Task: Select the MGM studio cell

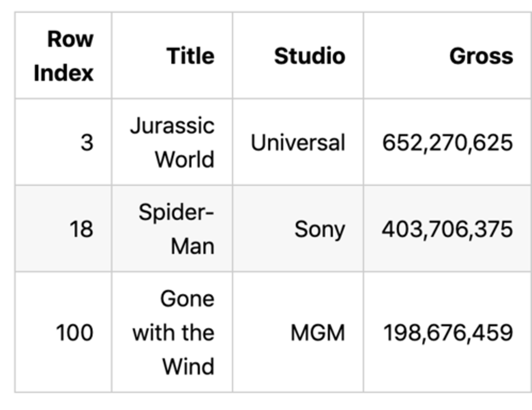Action: [x=318, y=333]
